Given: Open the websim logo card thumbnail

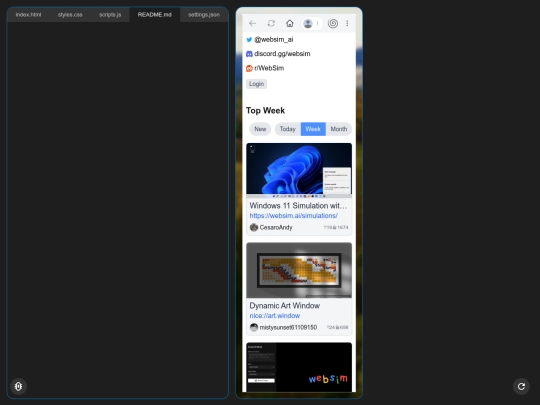Looking at the screenshot, I should pos(299,367).
